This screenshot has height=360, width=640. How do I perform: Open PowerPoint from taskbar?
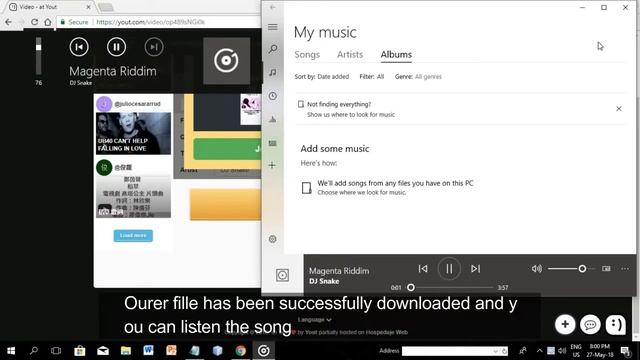click(x=171, y=351)
